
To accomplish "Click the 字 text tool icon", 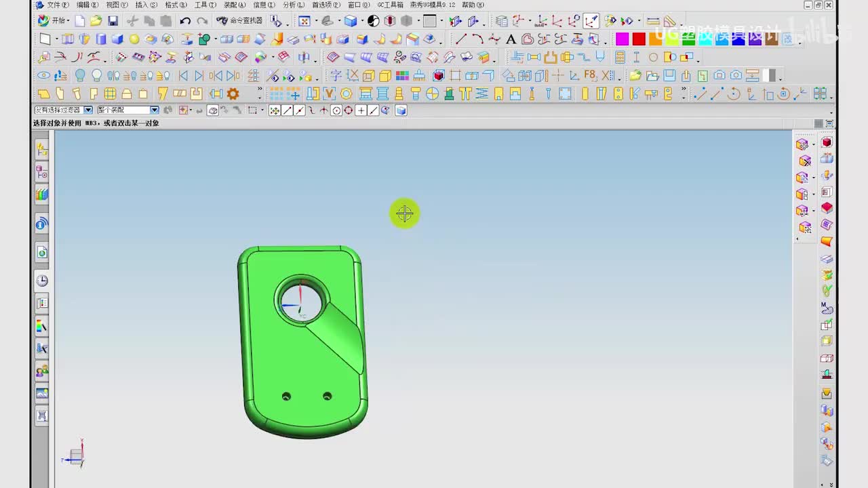I will coord(336,75).
